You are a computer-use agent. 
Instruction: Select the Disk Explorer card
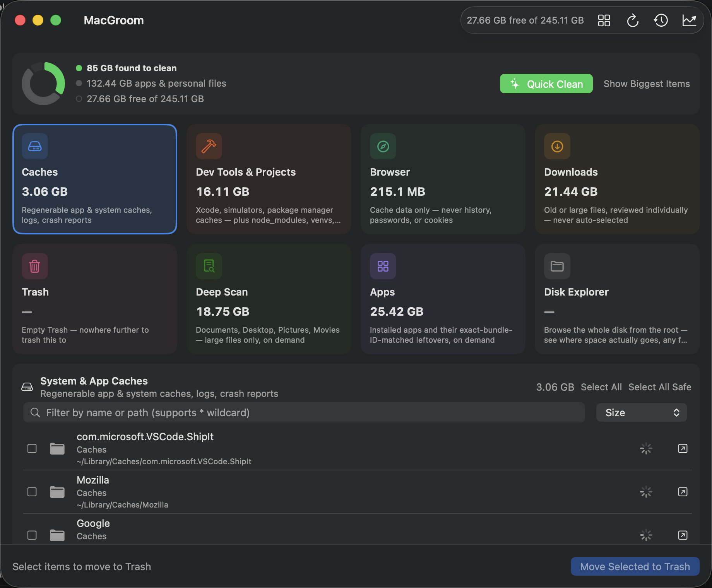click(x=617, y=299)
